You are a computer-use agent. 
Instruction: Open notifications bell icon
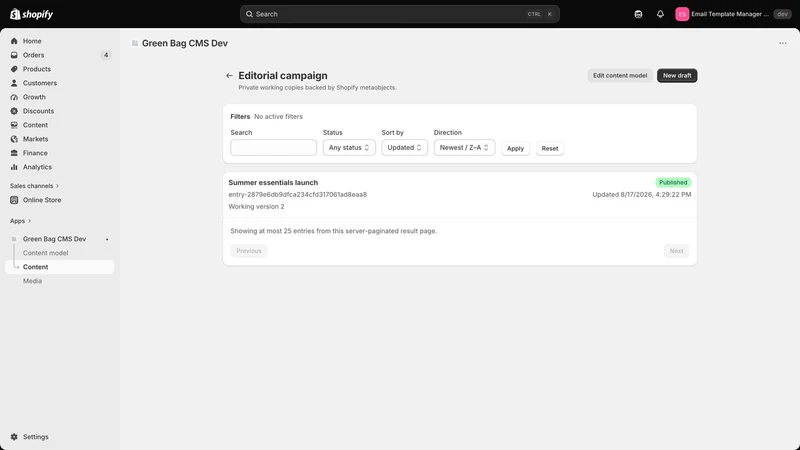(660, 14)
